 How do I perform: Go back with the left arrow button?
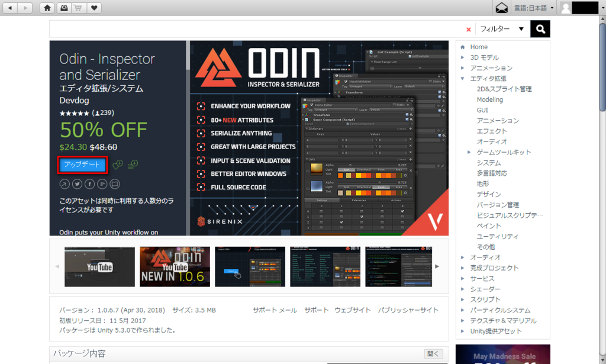(x=9, y=8)
